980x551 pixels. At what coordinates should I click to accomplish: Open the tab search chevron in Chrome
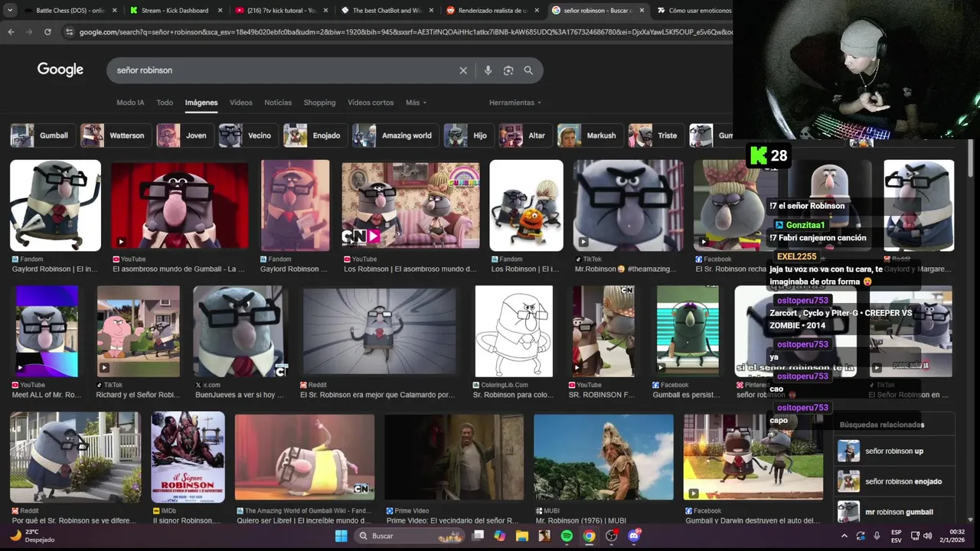[8, 11]
